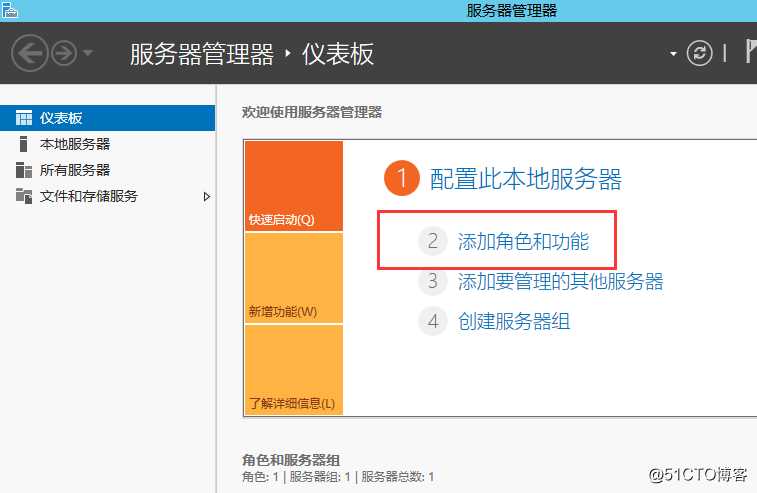Click 仪表板 in the breadcrumb header
This screenshot has width=757, height=493.
coord(338,54)
